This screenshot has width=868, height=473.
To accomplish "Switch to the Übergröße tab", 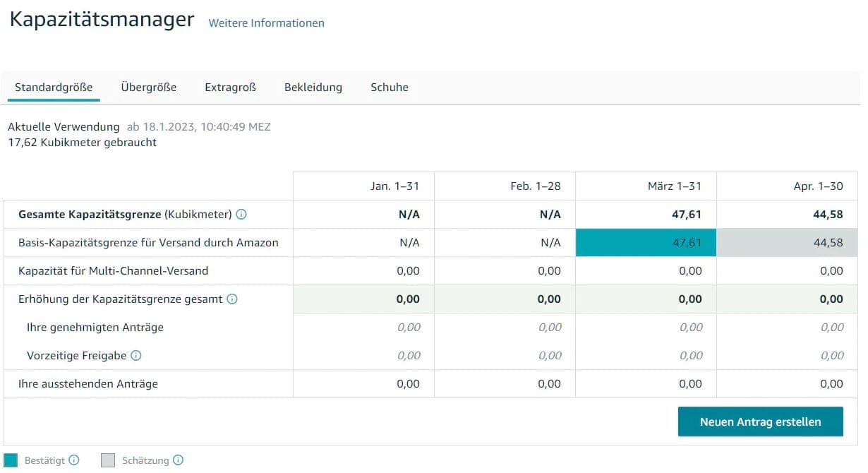I will click(x=148, y=88).
